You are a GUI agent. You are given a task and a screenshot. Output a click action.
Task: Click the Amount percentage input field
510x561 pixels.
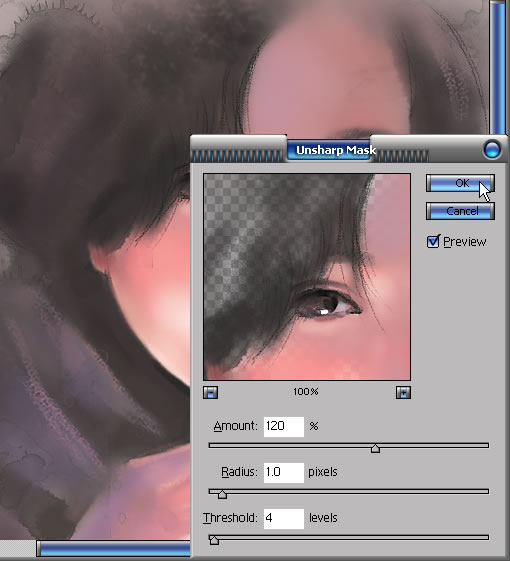pyautogui.click(x=284, y=426)
